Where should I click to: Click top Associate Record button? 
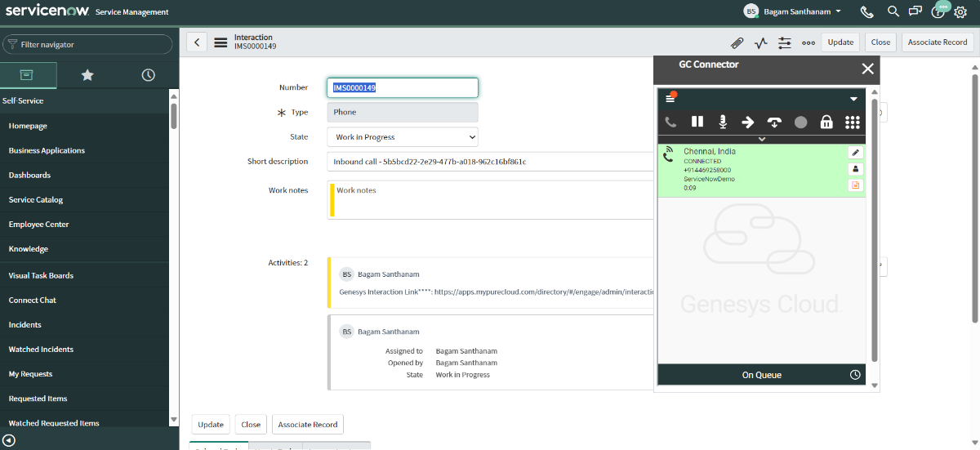click(938, 42)
